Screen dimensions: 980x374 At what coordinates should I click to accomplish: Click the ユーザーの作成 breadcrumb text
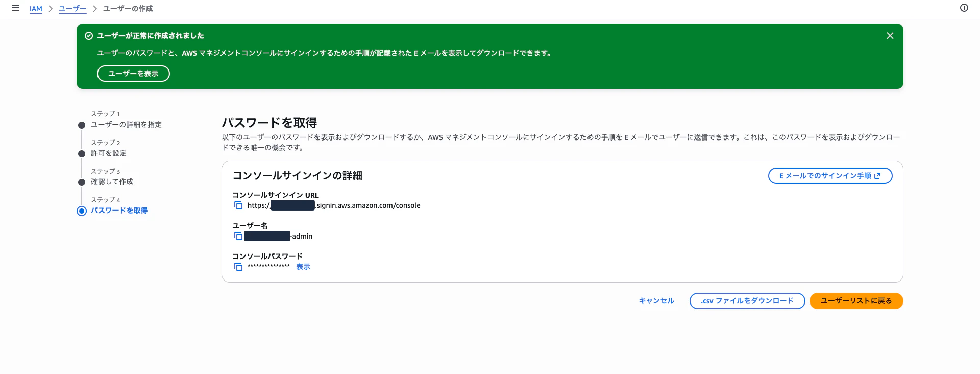(128, 9)
